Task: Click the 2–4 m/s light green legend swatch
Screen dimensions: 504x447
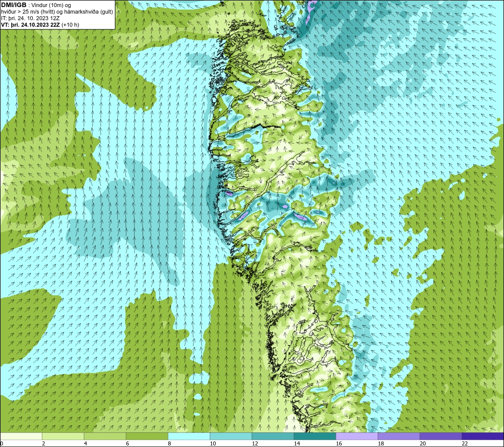Action: 63,436
